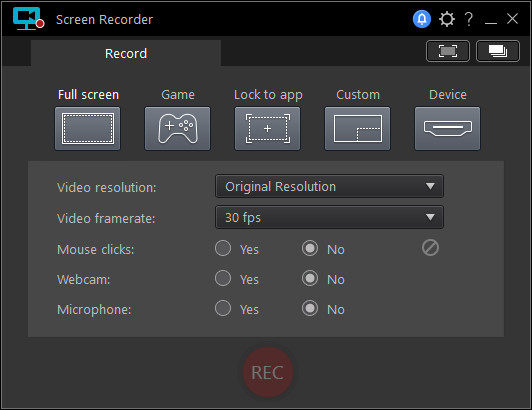Open the Video resolution dropdown

coord(329,186)
